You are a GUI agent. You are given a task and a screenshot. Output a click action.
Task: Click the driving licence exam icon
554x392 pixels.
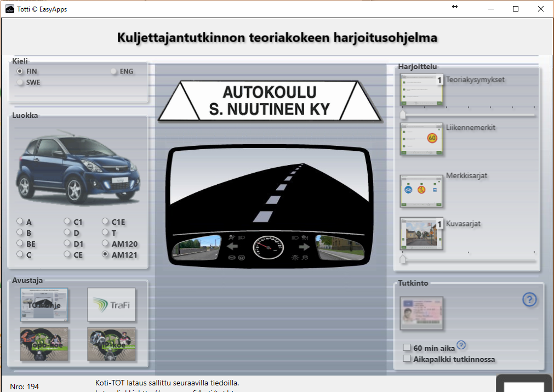[421, 313]
